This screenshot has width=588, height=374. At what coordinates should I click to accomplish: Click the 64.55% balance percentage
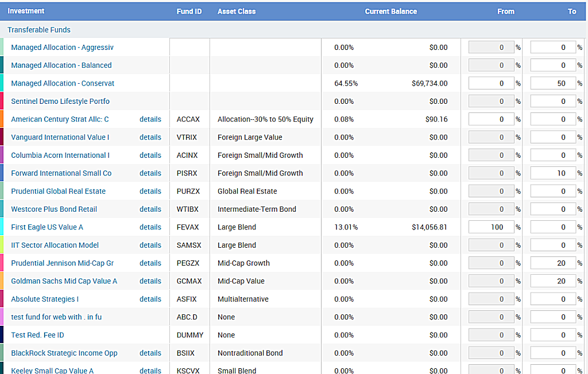coord(346,83)
